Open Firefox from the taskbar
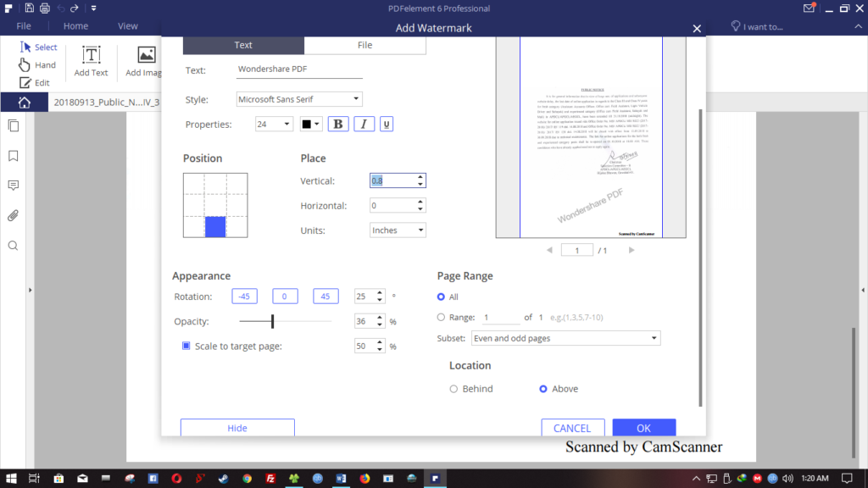This screenshot has width=868, height=488. (x=364, y=478)
